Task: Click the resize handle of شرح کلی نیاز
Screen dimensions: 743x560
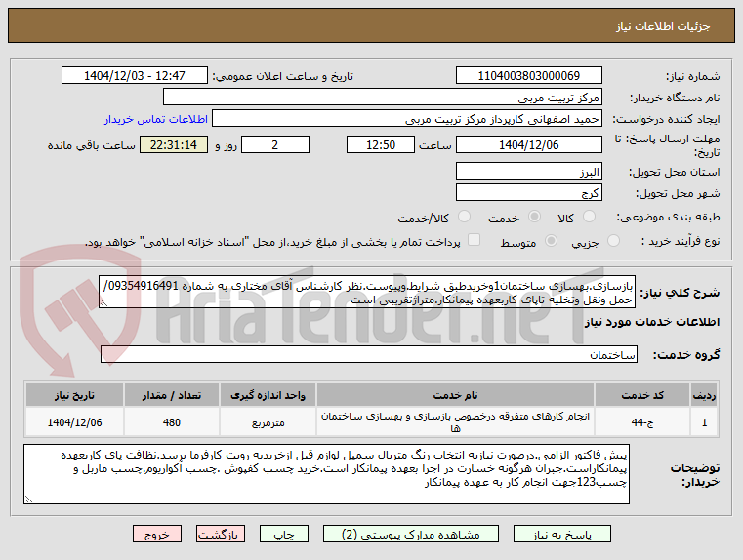Action: pos(103,303)
